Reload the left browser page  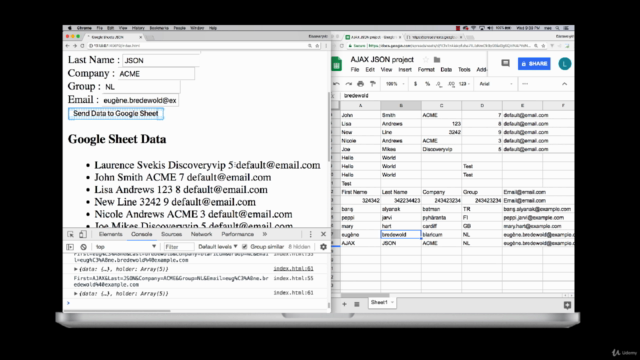[82, 46]
